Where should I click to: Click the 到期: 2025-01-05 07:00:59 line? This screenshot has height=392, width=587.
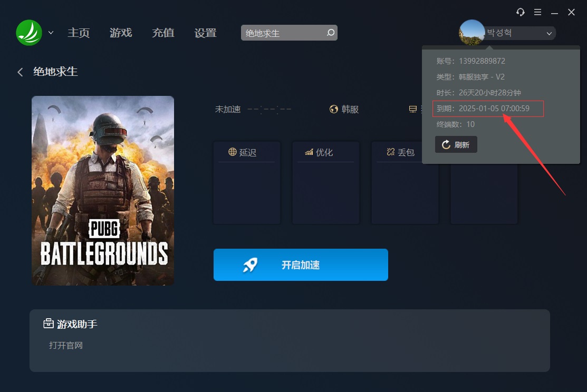[x=483, y=109]
